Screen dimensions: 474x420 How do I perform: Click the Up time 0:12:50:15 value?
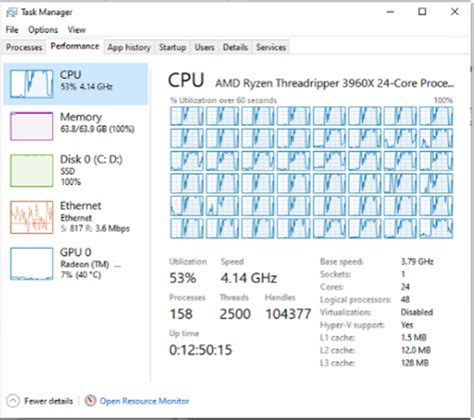coord(200,350)
